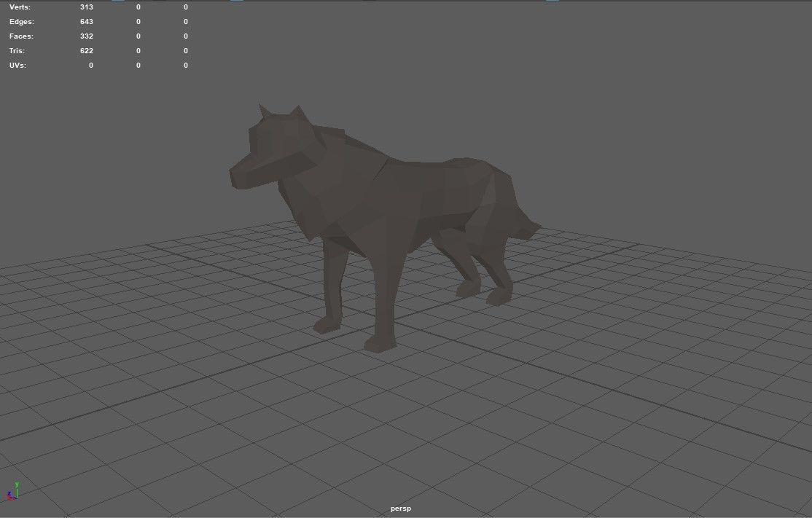Image resolution: width=812 pixels, height=518 pixels.
Task: Click the persp camera name label
Action: 401,509
